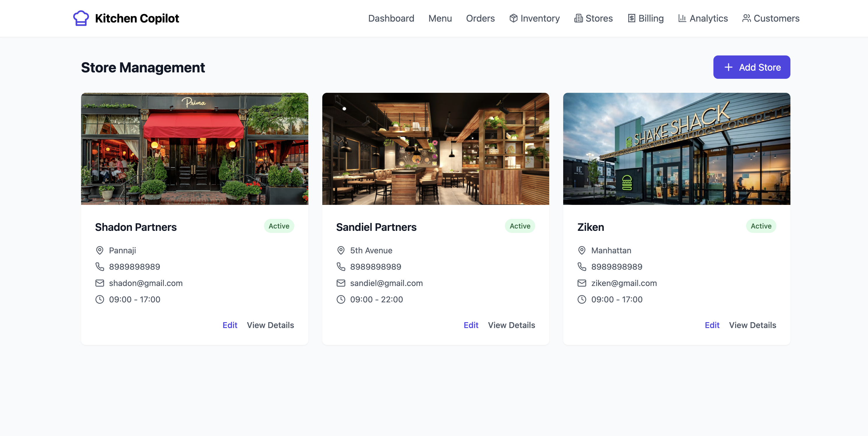The width and height of the screenshot is (868, 436).
Task: Edit the Shadon Partners store
Action: click(230, 325)
